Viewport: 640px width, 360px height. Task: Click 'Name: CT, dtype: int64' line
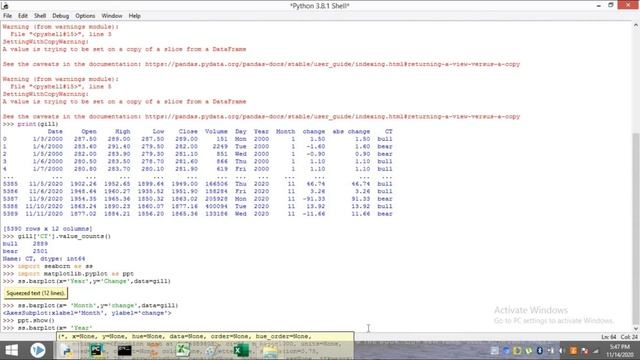click(44, 259)
